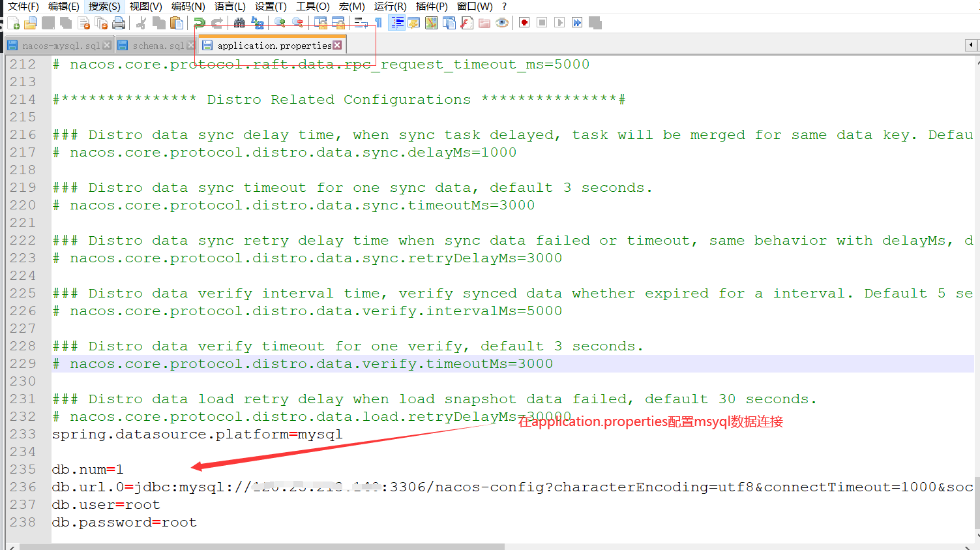The height and width of the screenshot is (550, 980).
Task: Open the 插件(P) menu
Action: (x=432, y=7)
